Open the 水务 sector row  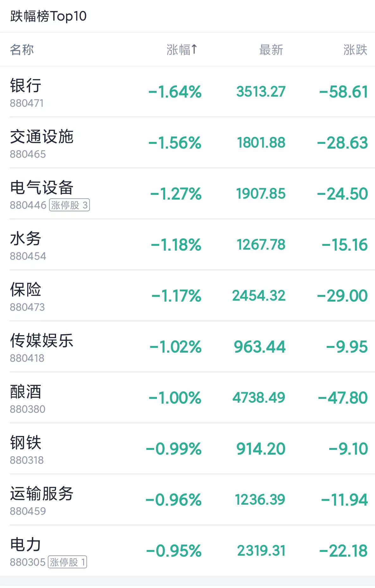[187, 245]
